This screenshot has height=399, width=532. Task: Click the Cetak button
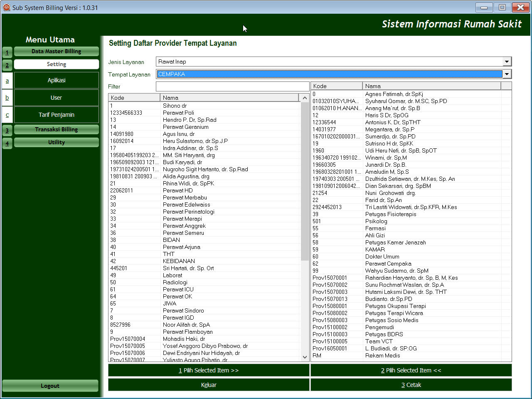pos(411,385)
